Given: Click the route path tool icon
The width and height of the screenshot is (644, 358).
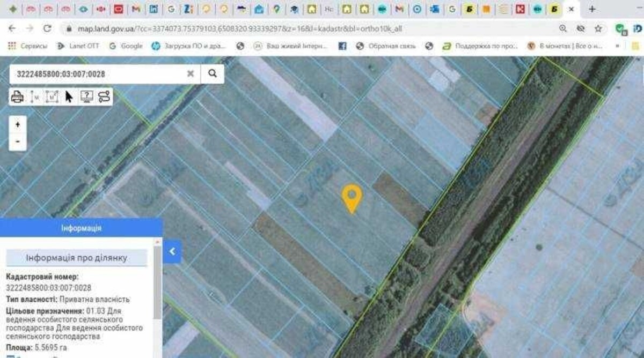Looking at the screenshot, I should (x=104, y=97).
